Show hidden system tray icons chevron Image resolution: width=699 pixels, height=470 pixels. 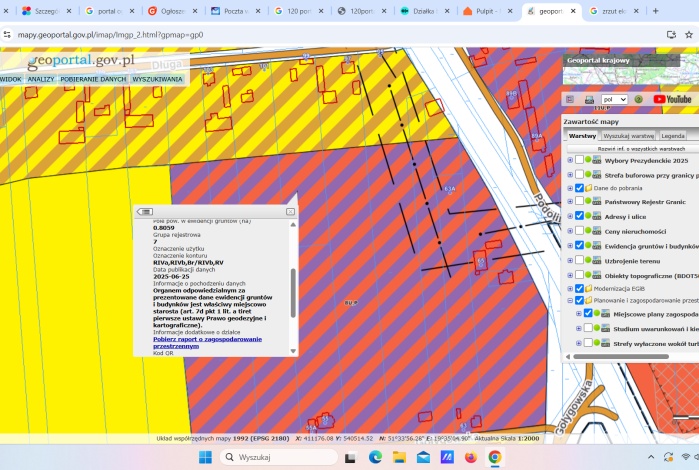651,457
